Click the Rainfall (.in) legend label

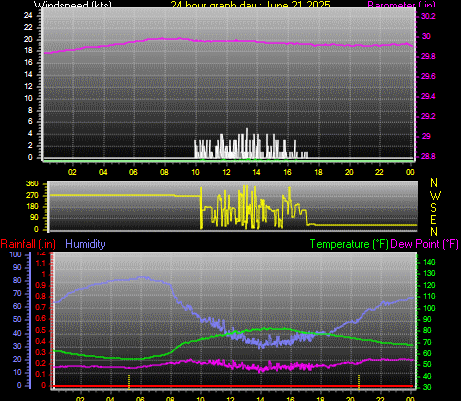[28, 244]
